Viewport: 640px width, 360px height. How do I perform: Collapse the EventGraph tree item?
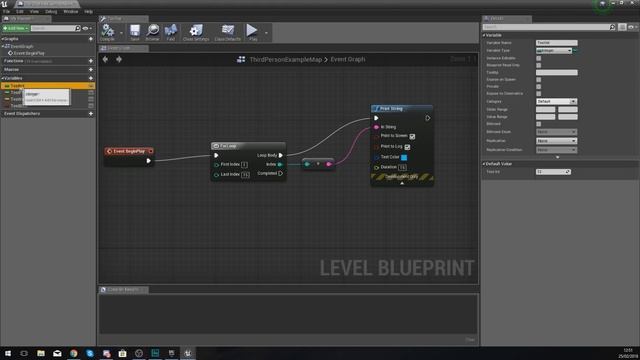click(x=3, y=46)
